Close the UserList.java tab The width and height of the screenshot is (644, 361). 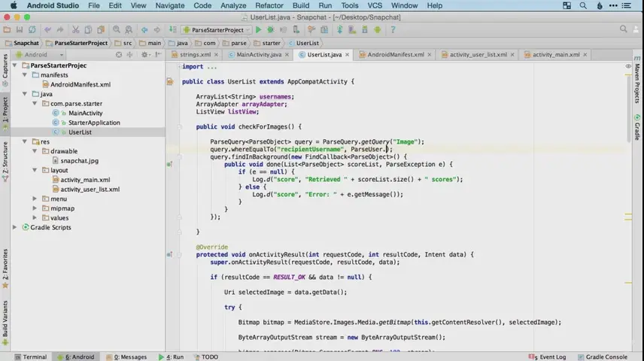(x=347, y=55)
